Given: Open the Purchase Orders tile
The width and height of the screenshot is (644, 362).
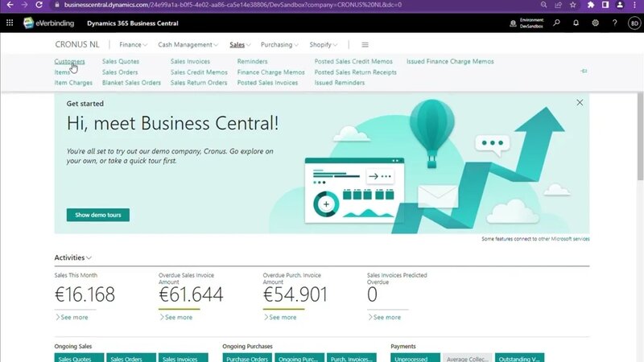Looking at the screenshot, I should coord(247,357).
